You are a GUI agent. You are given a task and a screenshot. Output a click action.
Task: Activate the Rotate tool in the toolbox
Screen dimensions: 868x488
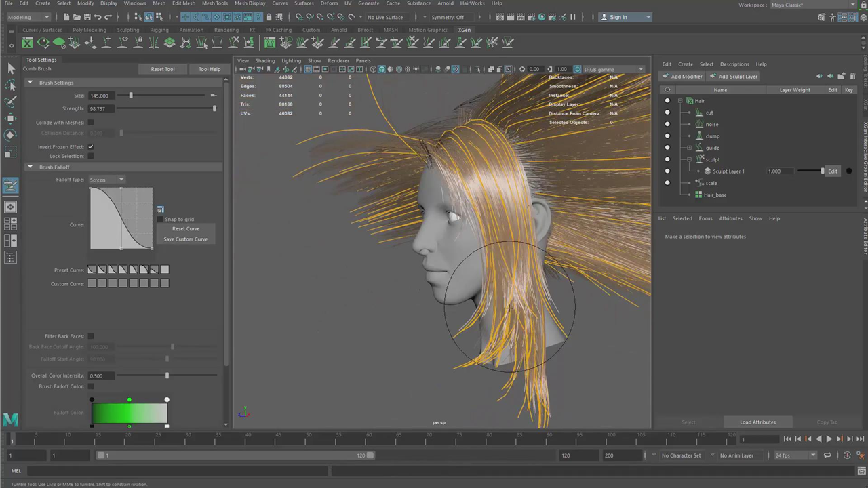coord(11,135)
